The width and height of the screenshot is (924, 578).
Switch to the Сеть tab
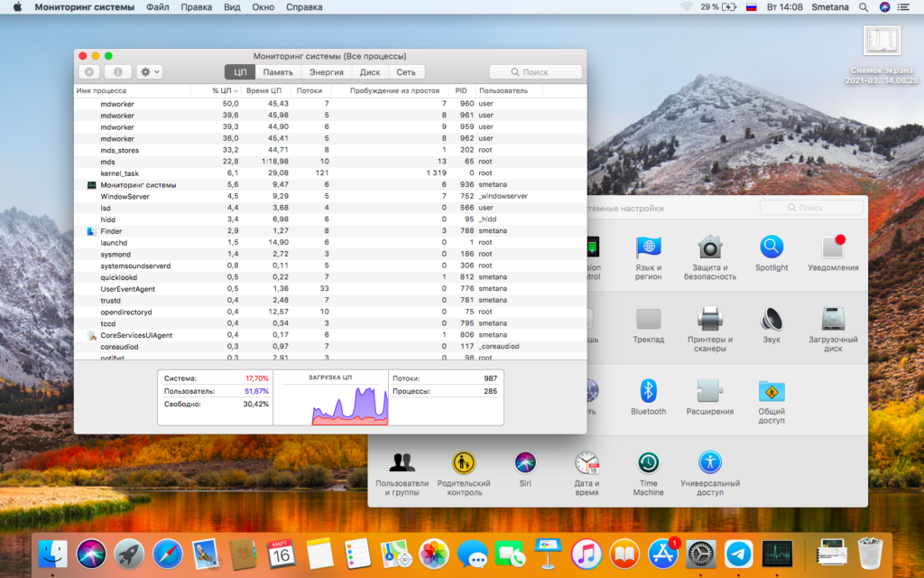pos(406,72)
